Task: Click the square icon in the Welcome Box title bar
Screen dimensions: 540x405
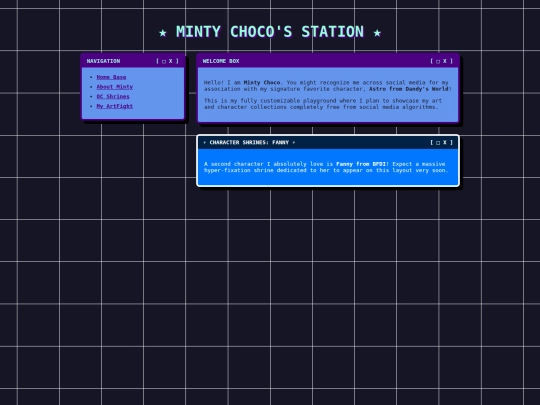Action: tap(438, 61)
